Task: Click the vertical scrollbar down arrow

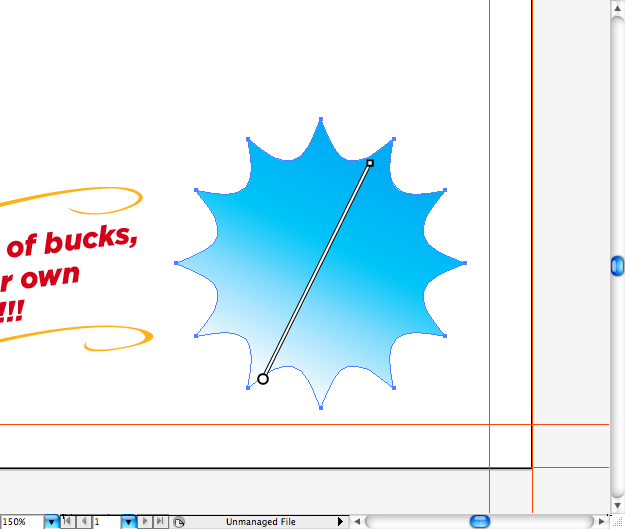Action: click(x=617, y=505)
